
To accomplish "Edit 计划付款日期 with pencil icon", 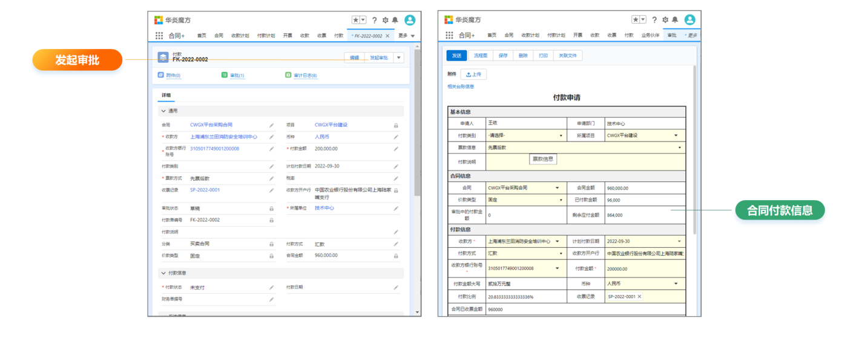I will pyautogui.click(x=396, y=166).
